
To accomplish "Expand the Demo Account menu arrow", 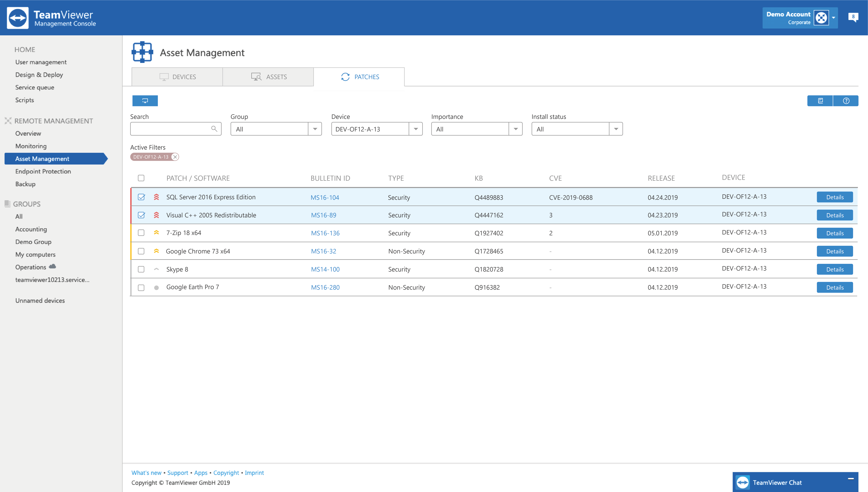I will click(833, 18).
